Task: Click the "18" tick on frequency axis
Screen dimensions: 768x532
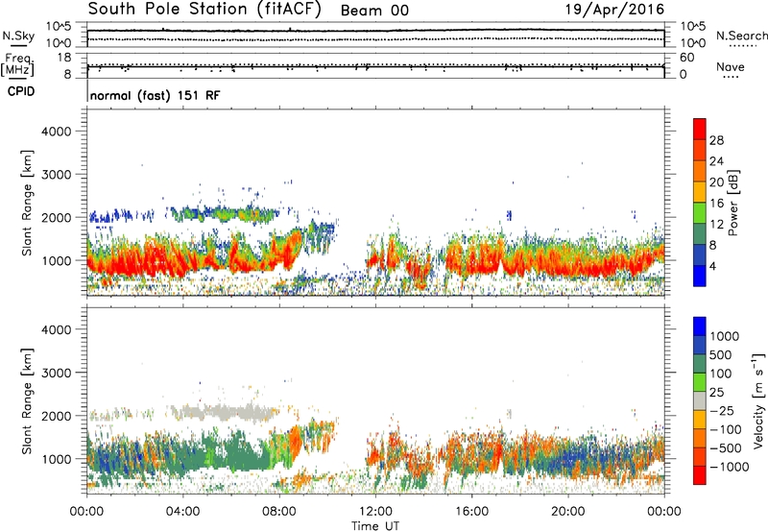Action: coord(64,58)
